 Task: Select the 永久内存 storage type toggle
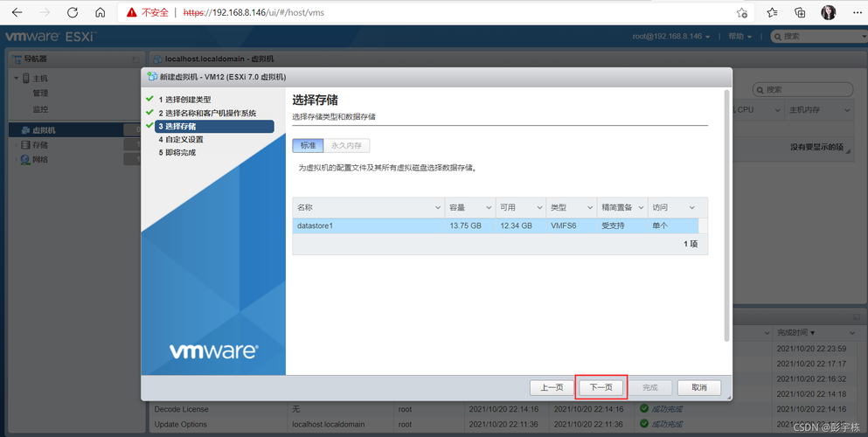pos(347,146)
